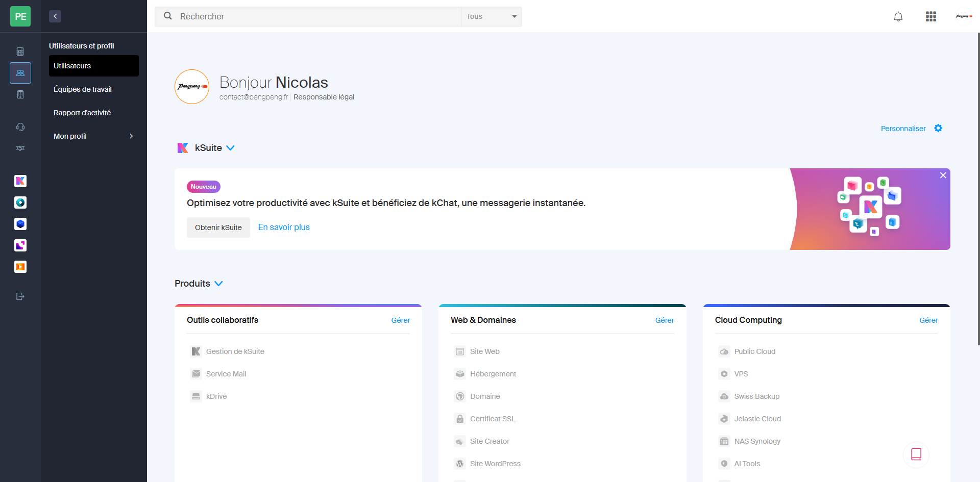980x482 pixels.
Task: Open Rapport d'activité menu item
Action: pyautogui.click(x=94, y=113)
